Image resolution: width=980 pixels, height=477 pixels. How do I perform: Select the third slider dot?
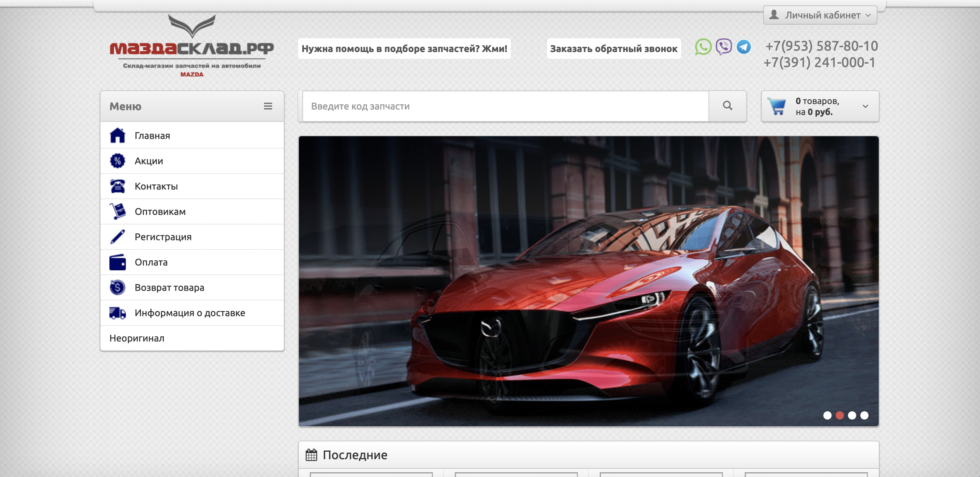(852, 415)
